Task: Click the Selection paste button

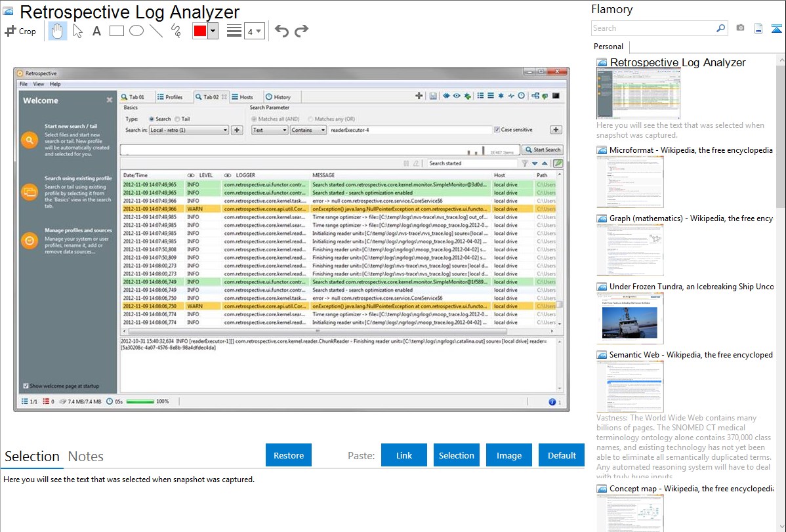Action: (456, 455)
